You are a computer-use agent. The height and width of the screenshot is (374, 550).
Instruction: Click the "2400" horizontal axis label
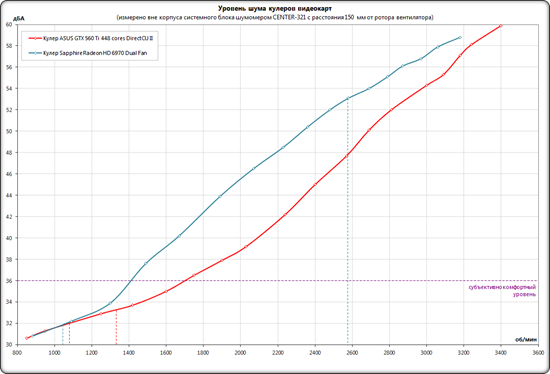click(315, 352)
